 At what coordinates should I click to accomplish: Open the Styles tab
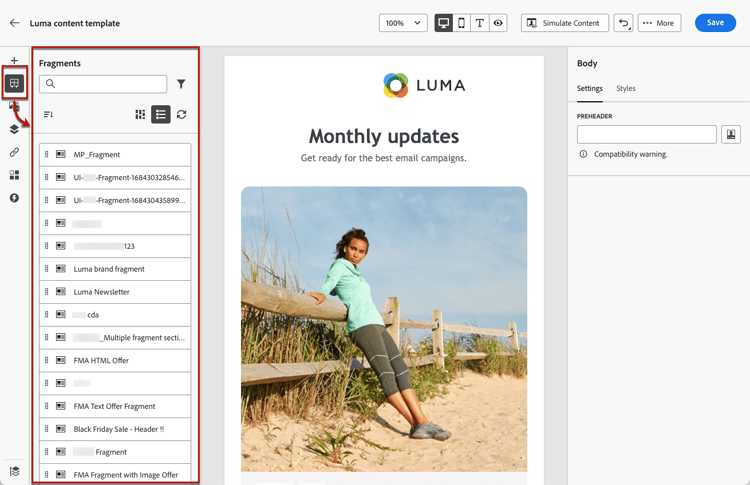(x=626, y=88)
